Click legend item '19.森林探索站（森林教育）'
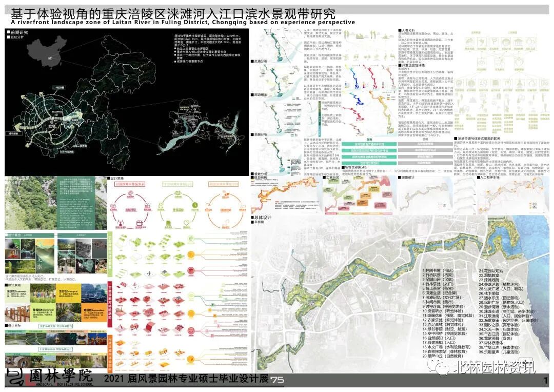Screen dimensions: 554x392 coord(444,351)
